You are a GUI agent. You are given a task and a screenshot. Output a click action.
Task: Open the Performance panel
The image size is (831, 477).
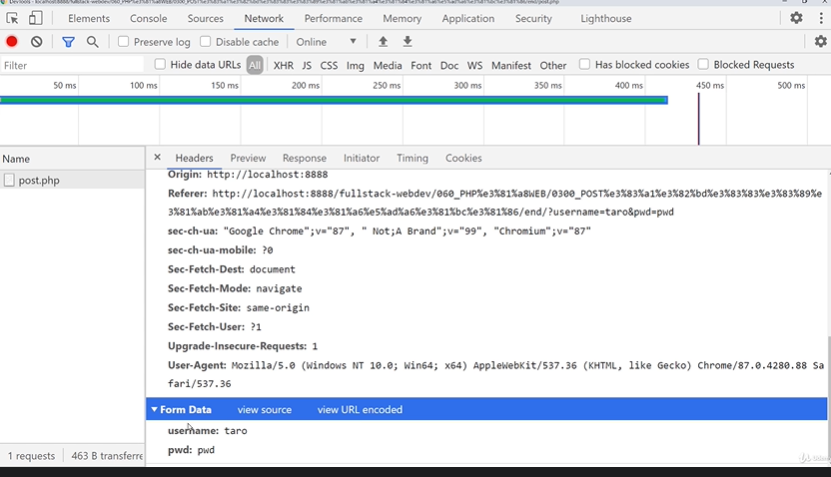[333, 19]
